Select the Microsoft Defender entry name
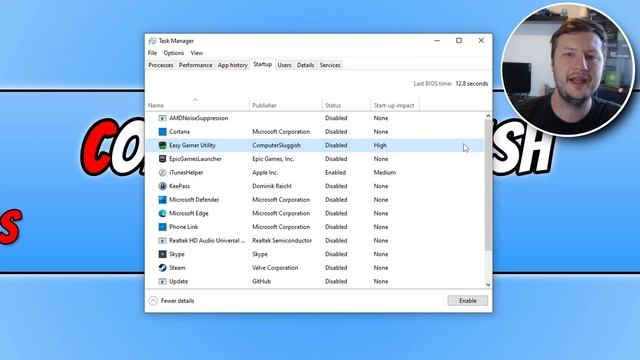 194,200
